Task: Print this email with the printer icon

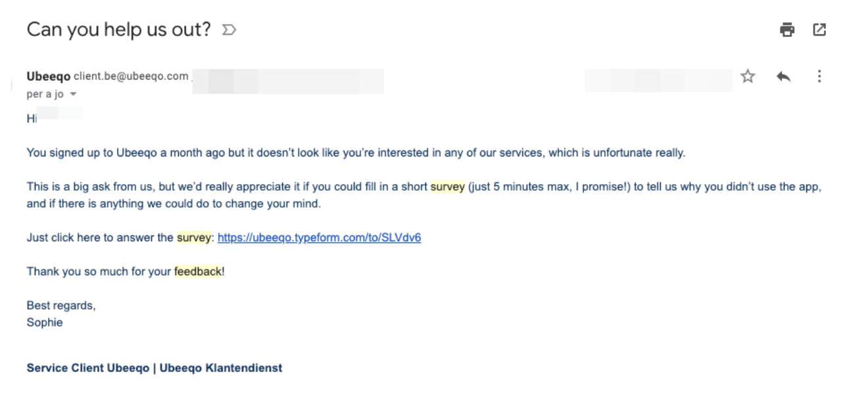Action: pos(787,30)
